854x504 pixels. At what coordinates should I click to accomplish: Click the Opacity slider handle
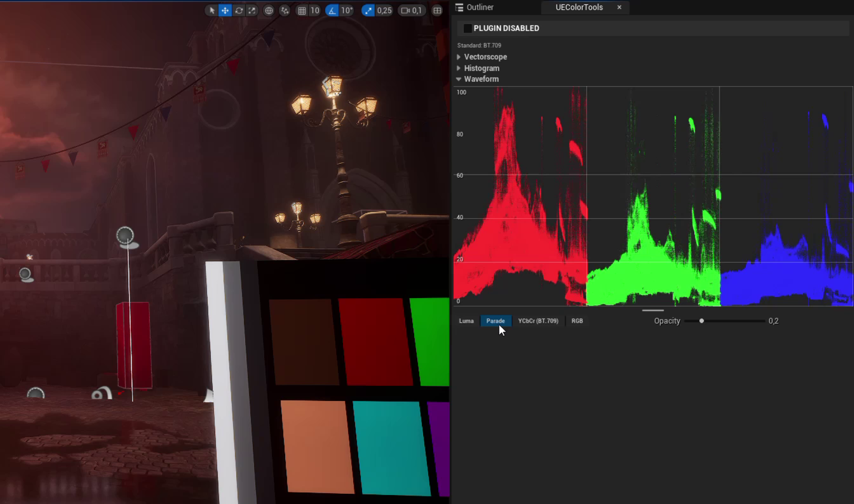point(701,321)
